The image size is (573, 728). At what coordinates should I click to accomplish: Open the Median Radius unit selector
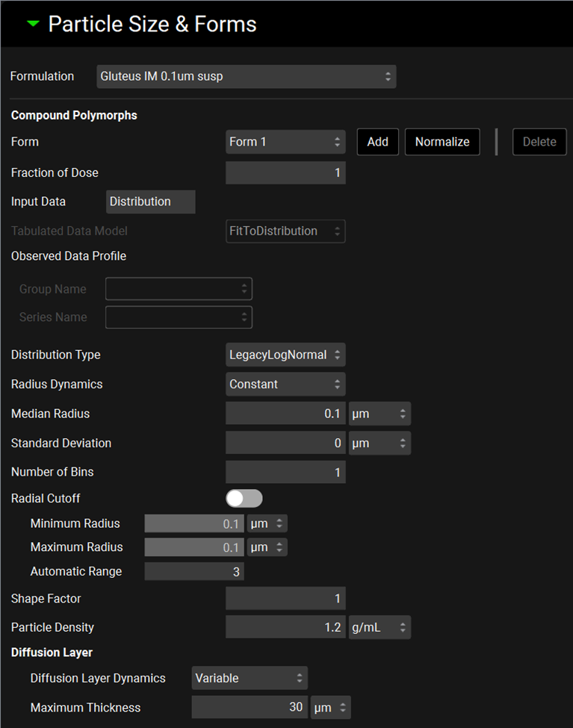tap(379, 414)
